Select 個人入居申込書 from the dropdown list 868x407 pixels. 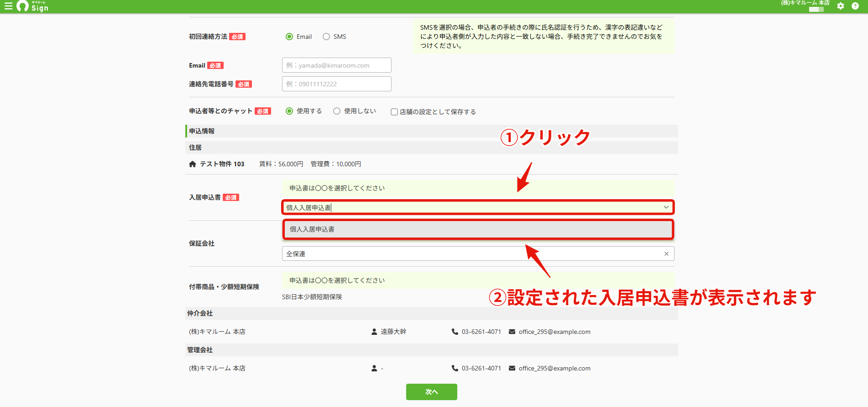[x=478, y=229]
